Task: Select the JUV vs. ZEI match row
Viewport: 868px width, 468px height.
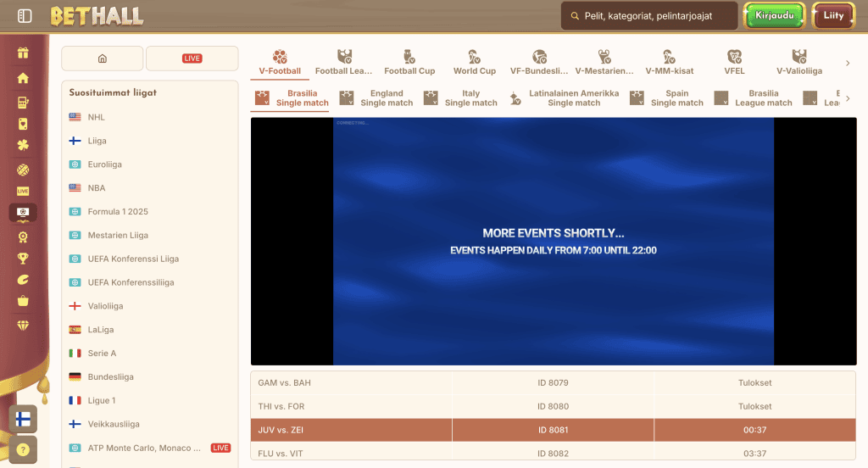Action: [x=553, y=430]
